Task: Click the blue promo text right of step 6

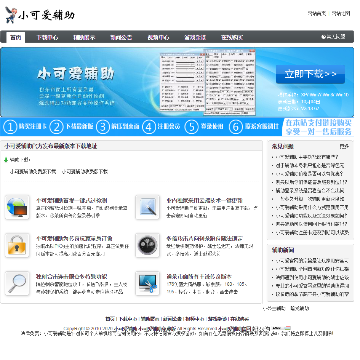Action: coord(318,127)
